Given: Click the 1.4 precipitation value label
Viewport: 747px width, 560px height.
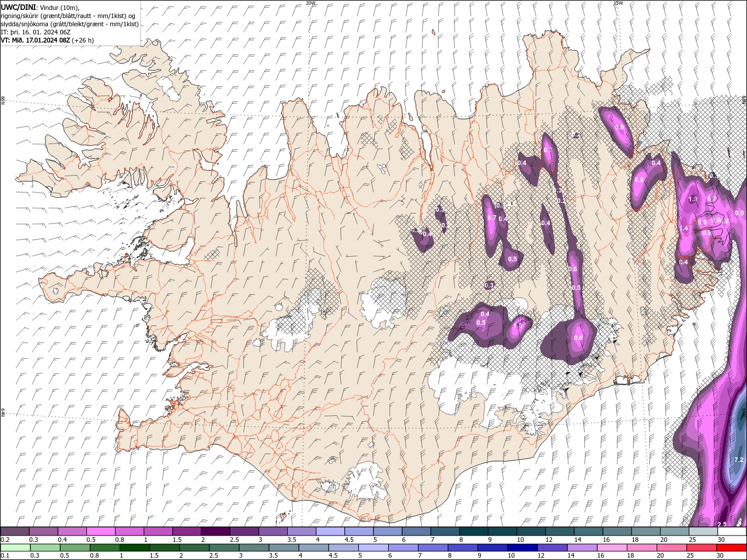Looking at the screenshot, I should click(684, 228).
